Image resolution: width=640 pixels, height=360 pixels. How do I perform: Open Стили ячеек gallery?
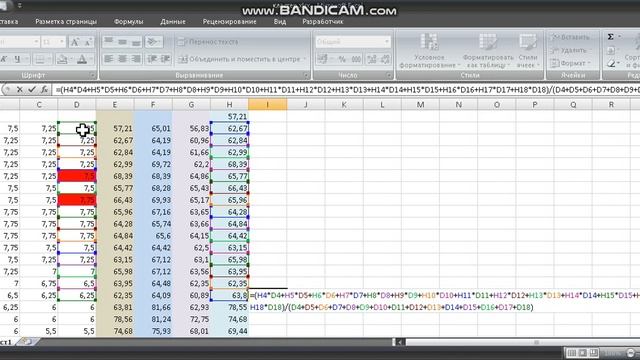point(528,51)
